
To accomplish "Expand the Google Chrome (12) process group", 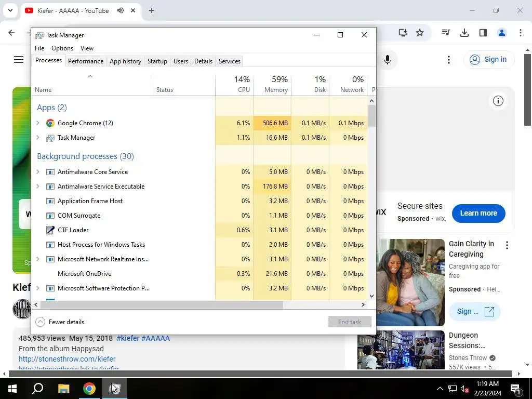I will coord(37,123).
